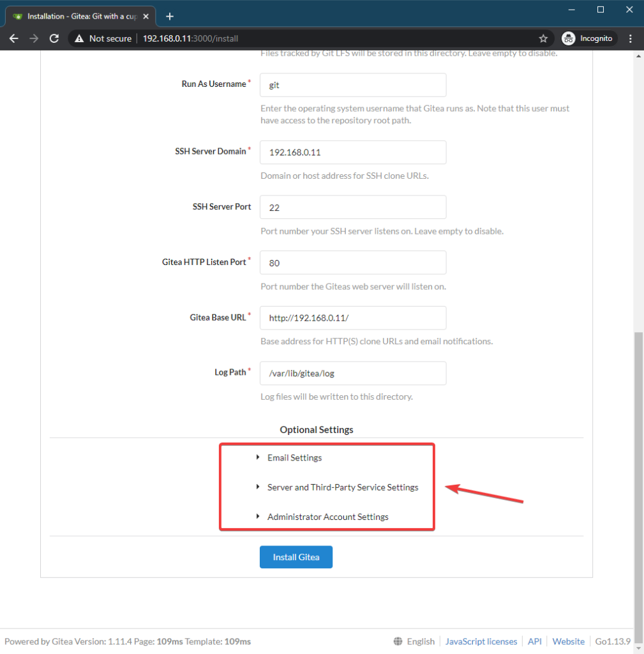The height and width of the screenshot is (654, 644).
Task: Click the SSH Server Domain field
Action: (x=353, y=152)
